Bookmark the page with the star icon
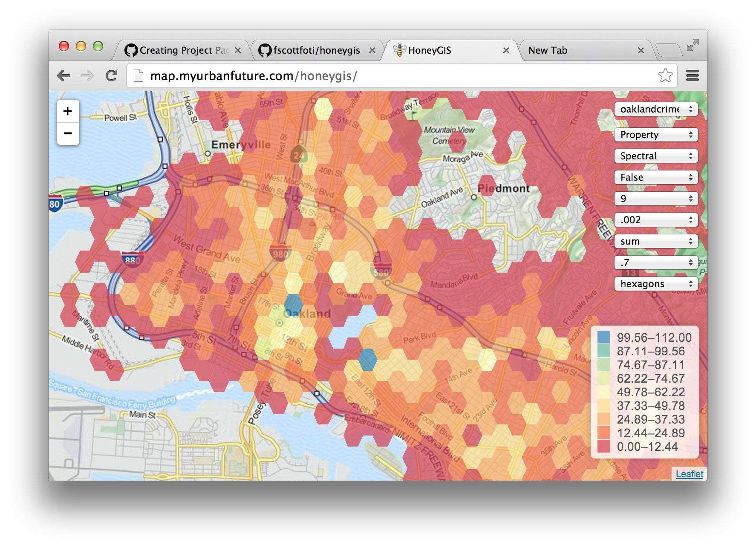The width and height of the screenshot is (756, 548). (665, 75)
